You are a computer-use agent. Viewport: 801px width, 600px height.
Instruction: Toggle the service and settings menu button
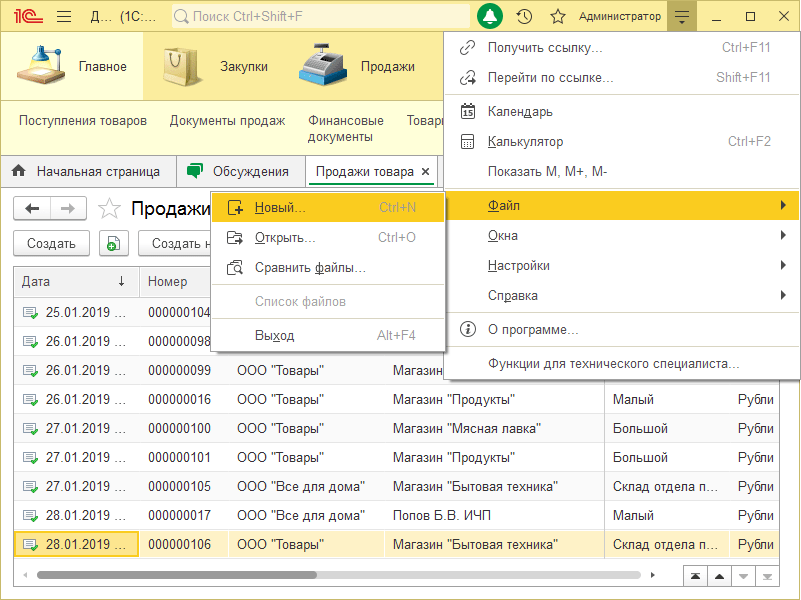click(x=682, y=16)
